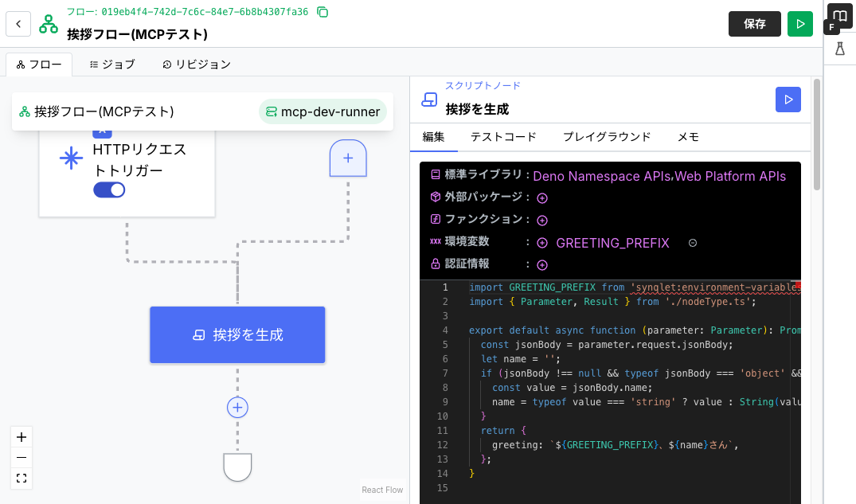Open Web Platform APIs link

pyautogui.click(x=730, y=176)
